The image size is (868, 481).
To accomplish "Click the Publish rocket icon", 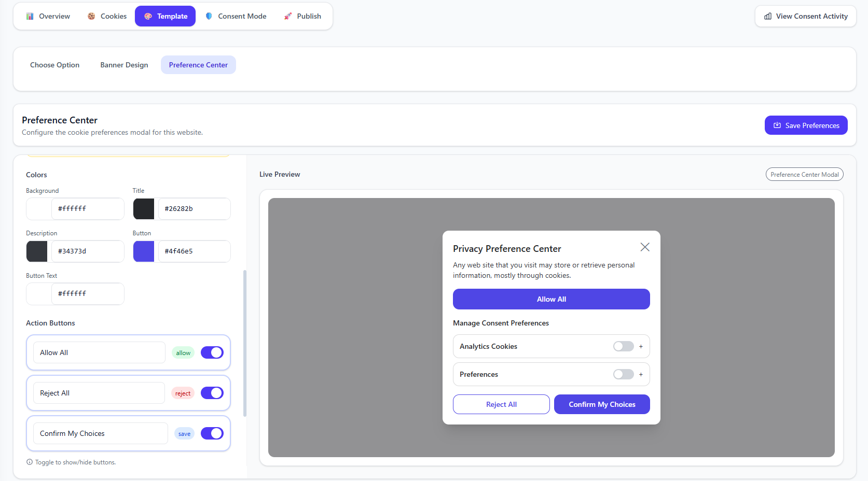I will 288,16.
